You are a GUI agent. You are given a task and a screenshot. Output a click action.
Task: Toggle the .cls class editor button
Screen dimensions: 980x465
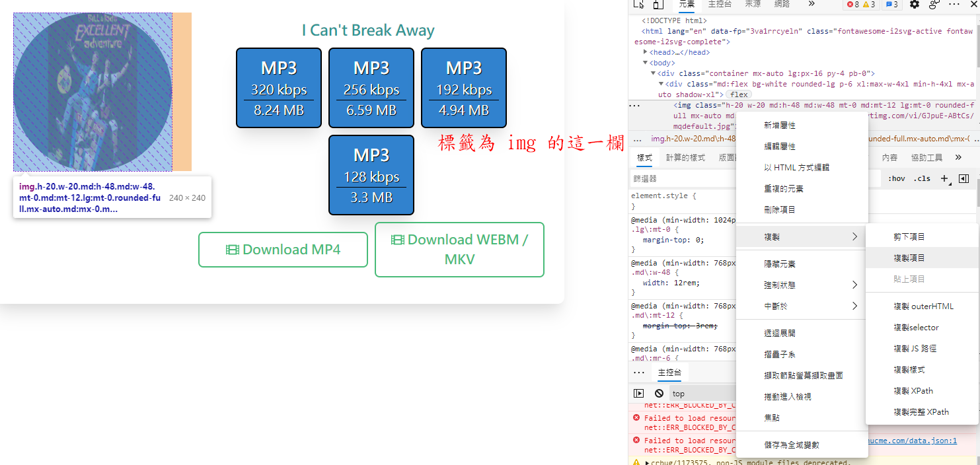tap(922, 178)
